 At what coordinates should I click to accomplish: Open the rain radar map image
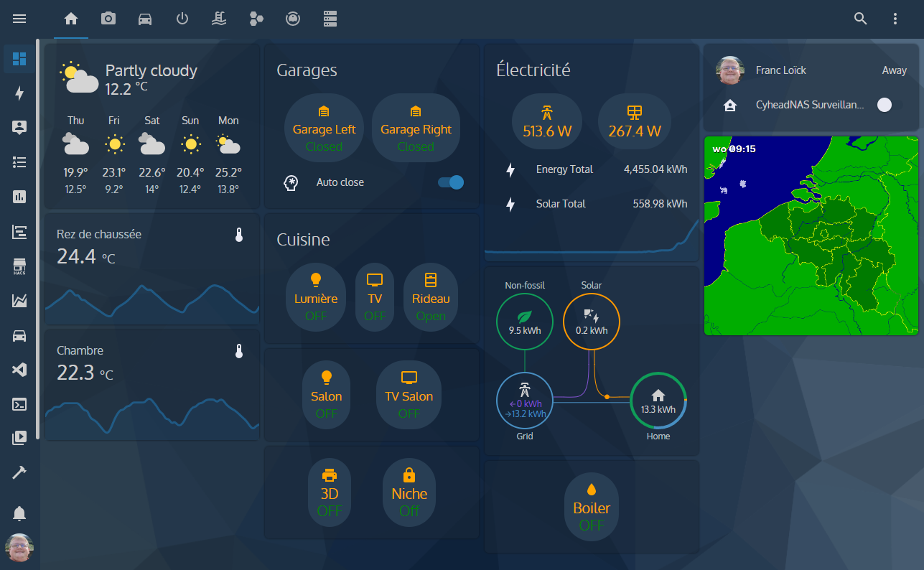point(811,235)
